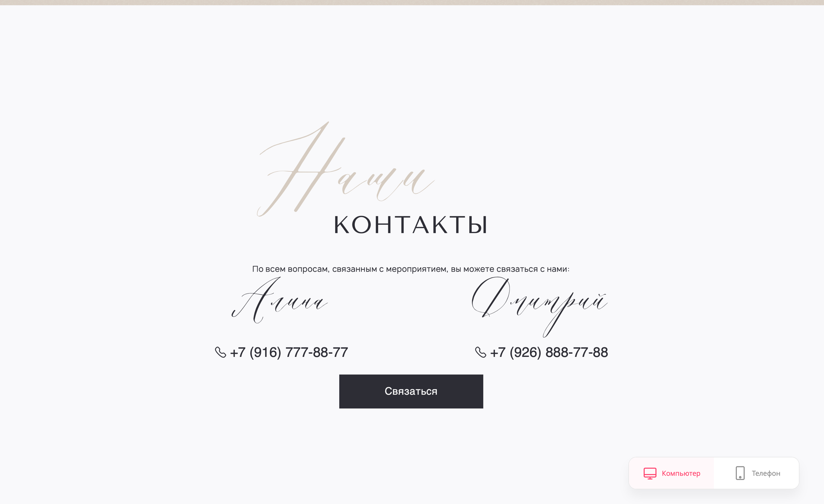Call the number +7 (916) 777-88-77
This screenshot has width=824, height=504.
289,352
